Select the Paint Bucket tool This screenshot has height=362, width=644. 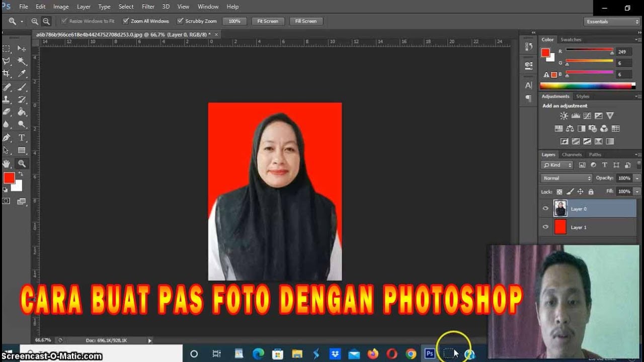point(22,112)
